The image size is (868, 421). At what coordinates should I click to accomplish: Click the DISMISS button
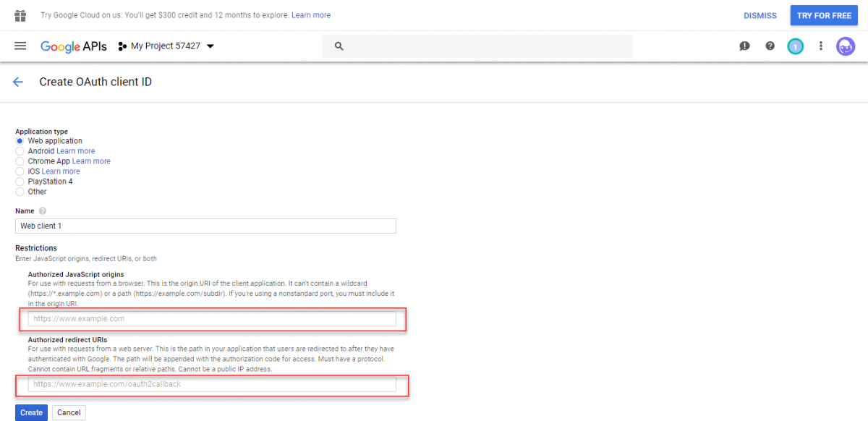(x=760, y=15)
